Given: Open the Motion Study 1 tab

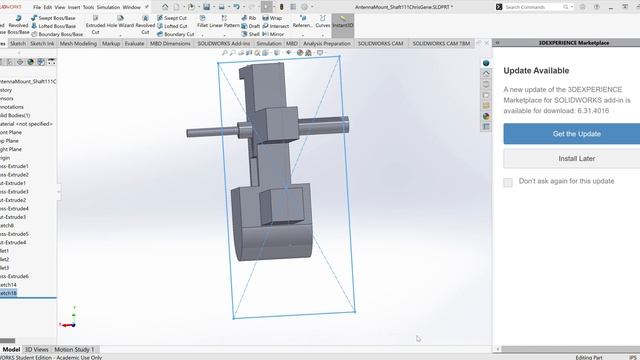Looking at the screenshot, I should (x=74, y=349).
